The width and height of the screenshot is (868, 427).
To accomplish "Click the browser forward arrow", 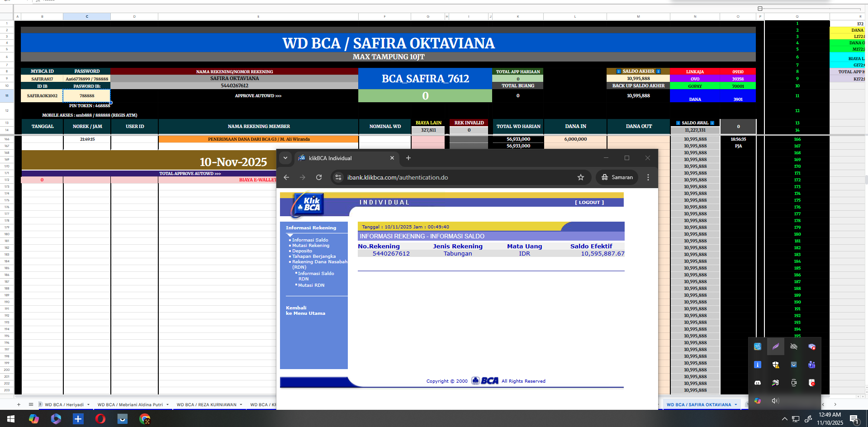I will pyautogui.click(x=303, y=177).
